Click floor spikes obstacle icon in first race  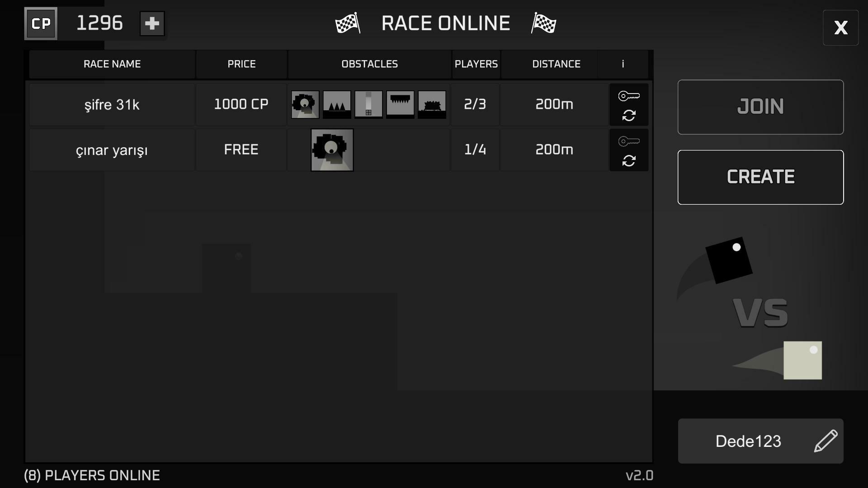(x=337, y=104)
